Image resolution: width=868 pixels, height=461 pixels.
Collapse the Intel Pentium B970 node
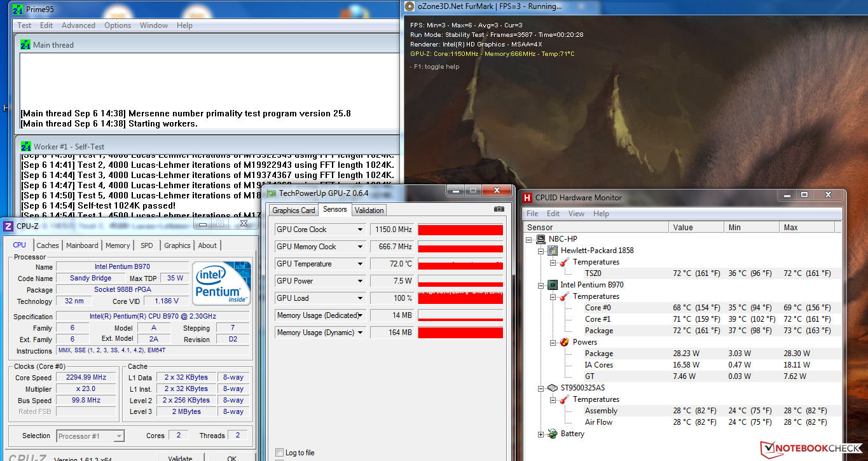coord(541,286)
